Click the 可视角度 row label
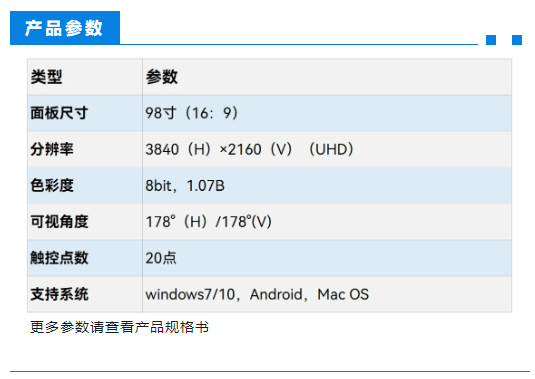The height and width of the screenshot is (379, 535). click(59, 221)
